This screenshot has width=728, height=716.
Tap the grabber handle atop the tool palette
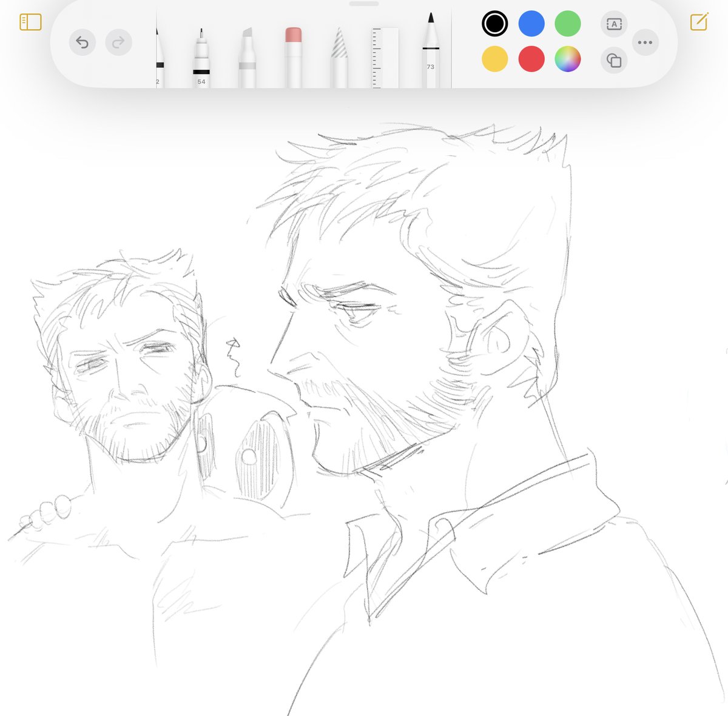pyautogui.click(x=364, y=3)
